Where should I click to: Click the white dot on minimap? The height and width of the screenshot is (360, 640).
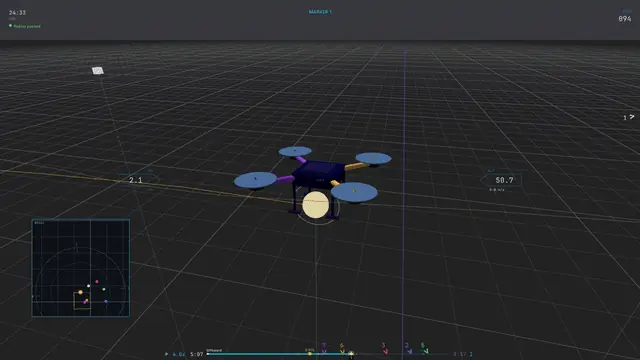click(x=89, y=286)
